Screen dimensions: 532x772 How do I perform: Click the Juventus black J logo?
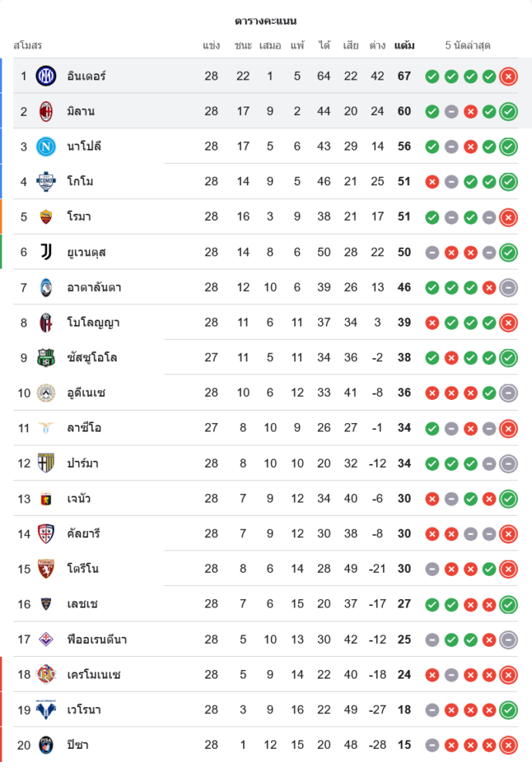(x=46, y=252)
